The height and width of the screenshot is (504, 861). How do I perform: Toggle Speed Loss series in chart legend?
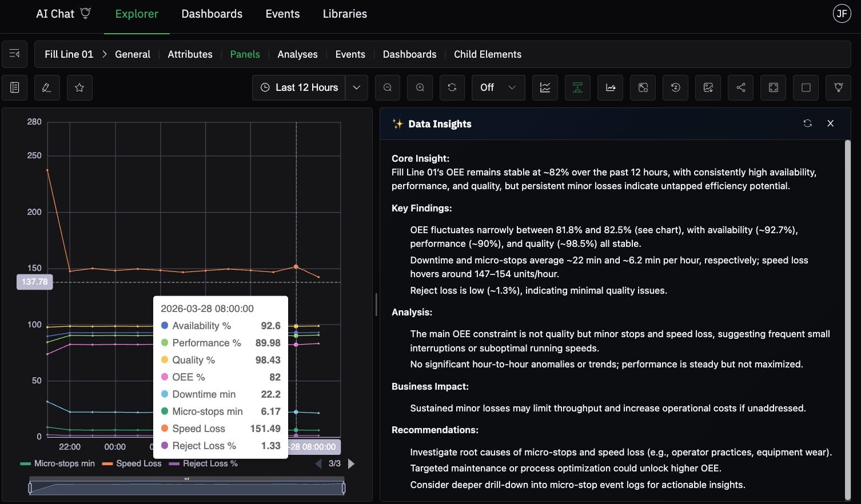tap(132, 463)
